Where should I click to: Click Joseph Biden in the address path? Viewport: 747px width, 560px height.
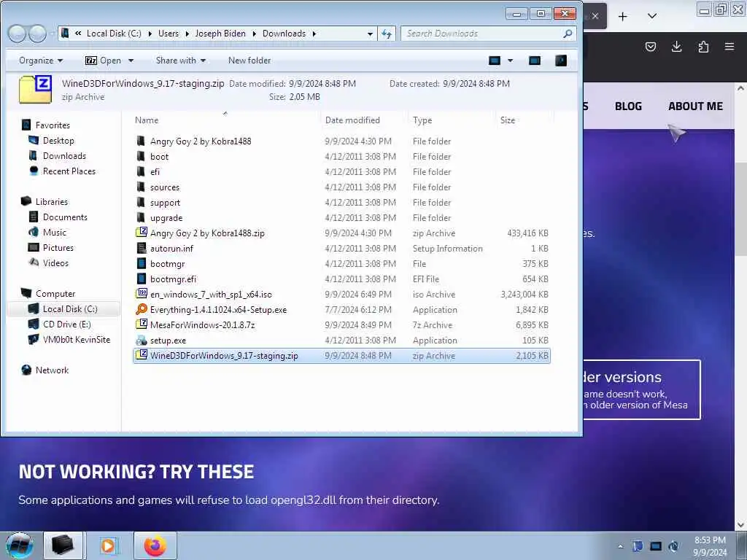coord(220,34)
